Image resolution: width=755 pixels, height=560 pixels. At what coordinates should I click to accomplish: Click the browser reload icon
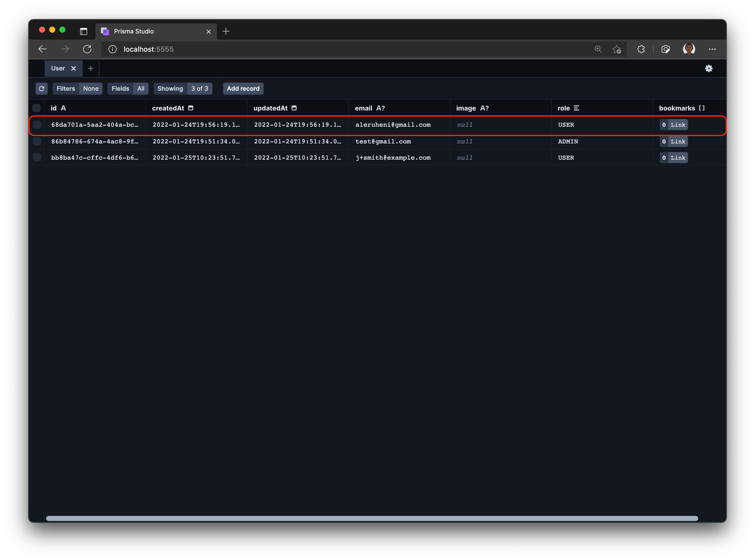[87, 49]
